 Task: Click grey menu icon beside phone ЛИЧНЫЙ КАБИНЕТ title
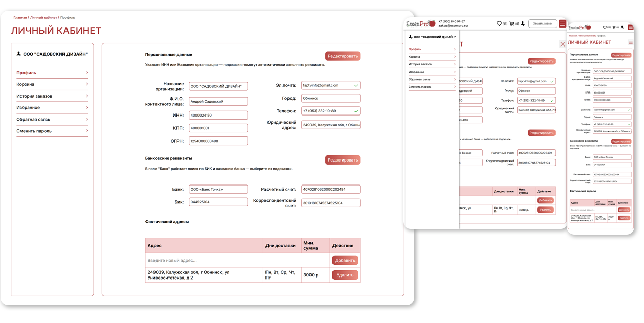631,42
